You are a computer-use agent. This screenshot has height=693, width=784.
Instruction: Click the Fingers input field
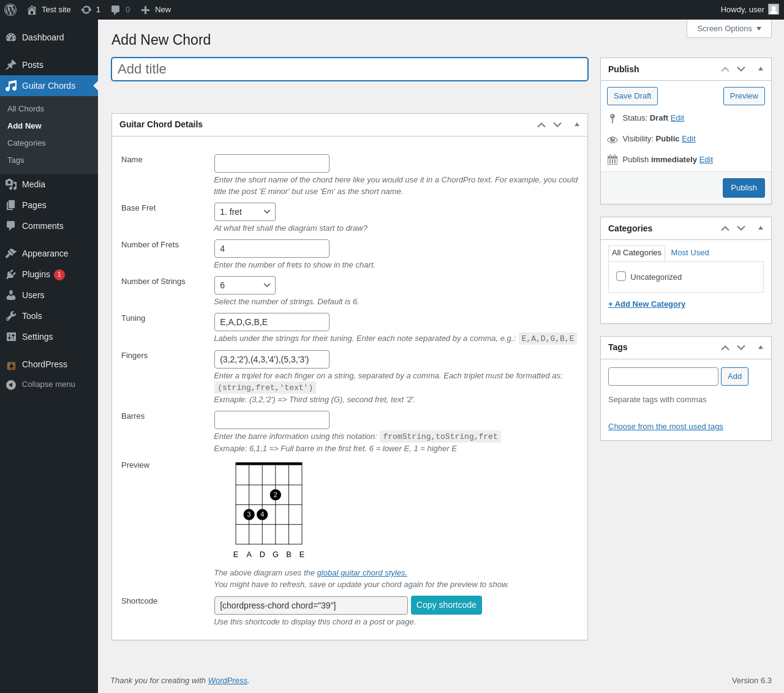272,359
